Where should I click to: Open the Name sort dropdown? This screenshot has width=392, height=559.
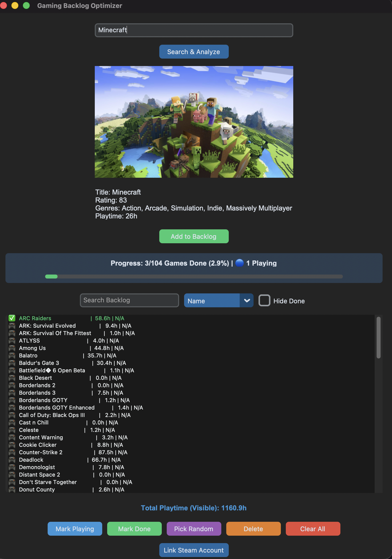tap(219, 300)
